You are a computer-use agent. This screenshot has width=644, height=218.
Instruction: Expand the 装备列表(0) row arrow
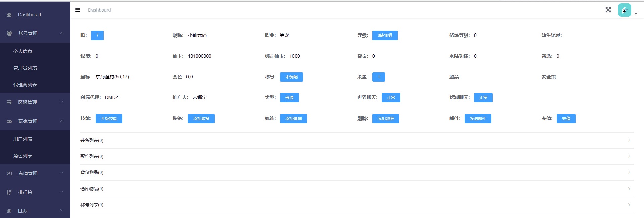(x=629, y=140)
